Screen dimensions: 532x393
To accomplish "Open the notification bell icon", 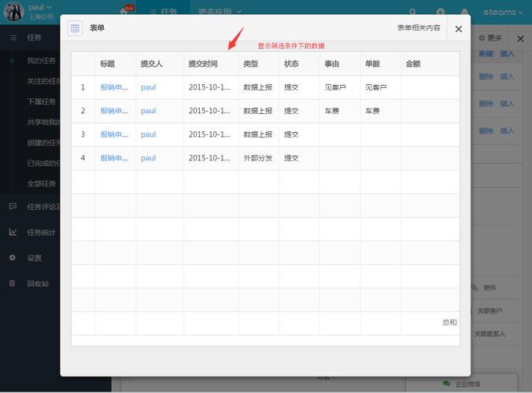I will tap(464, 13).
